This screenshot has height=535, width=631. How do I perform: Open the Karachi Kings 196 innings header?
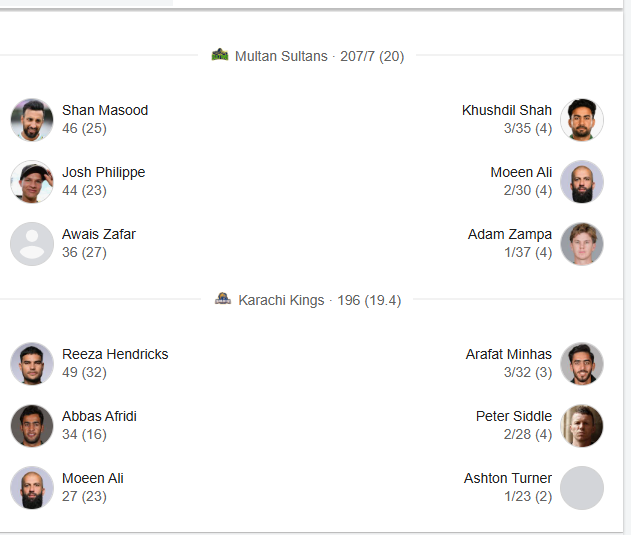pos(319,300)
